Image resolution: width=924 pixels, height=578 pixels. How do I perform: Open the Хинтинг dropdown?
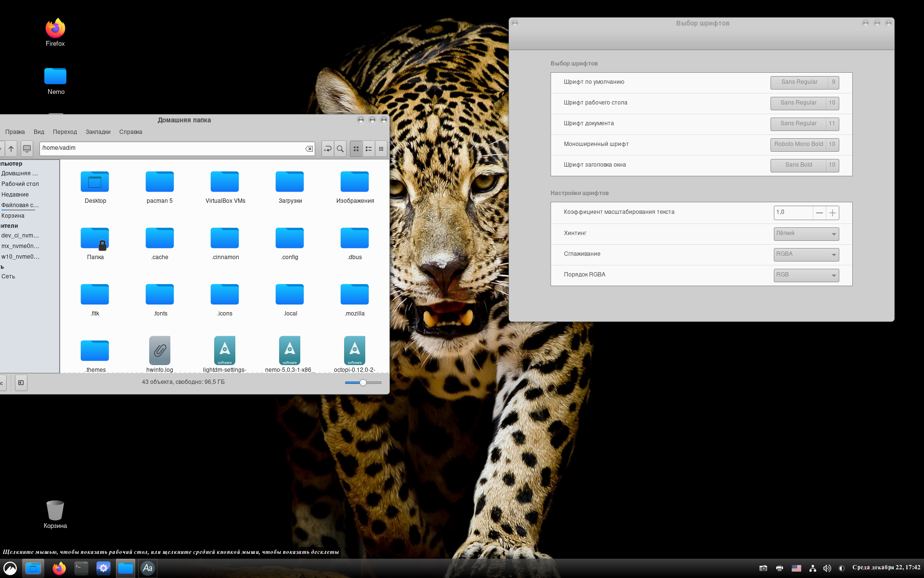point(806,234)
